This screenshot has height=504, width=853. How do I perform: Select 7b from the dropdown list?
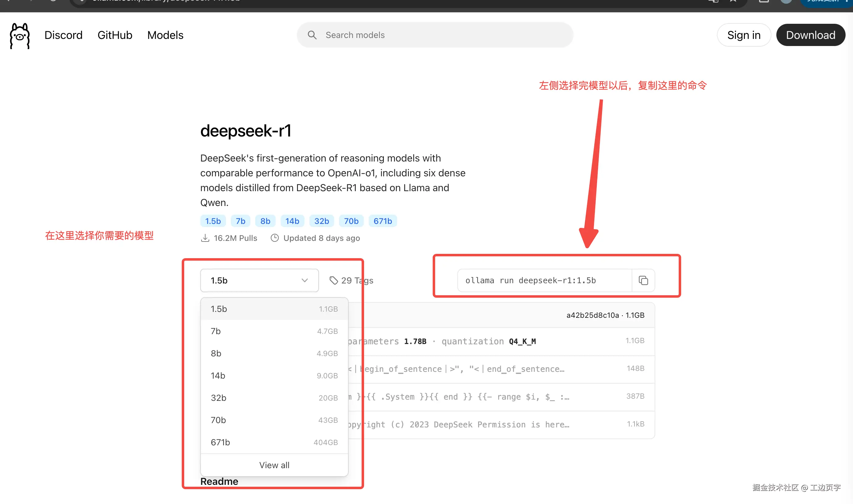pos(274,331)
